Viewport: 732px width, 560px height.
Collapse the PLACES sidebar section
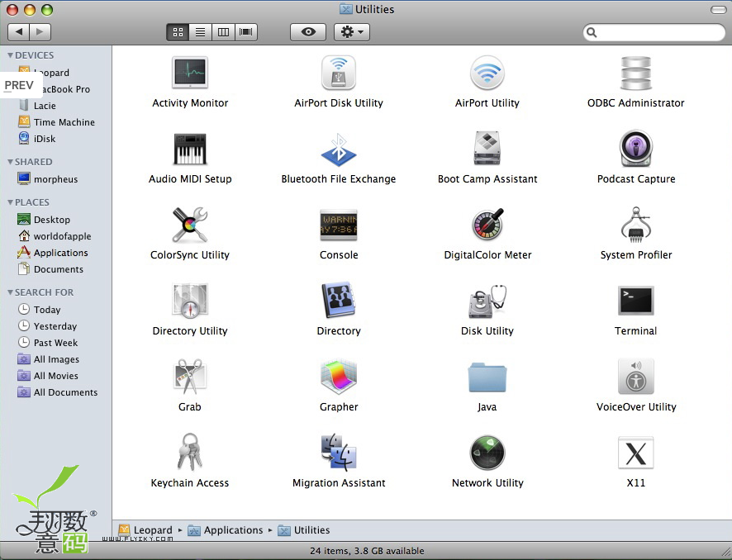tap(10, 202)
